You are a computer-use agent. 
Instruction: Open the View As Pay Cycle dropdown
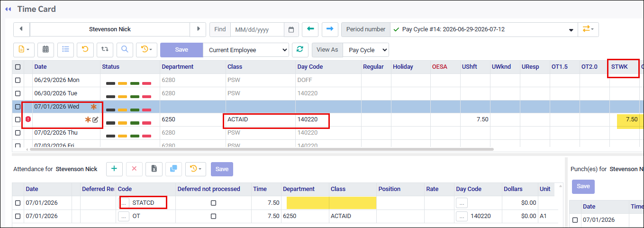366,49
